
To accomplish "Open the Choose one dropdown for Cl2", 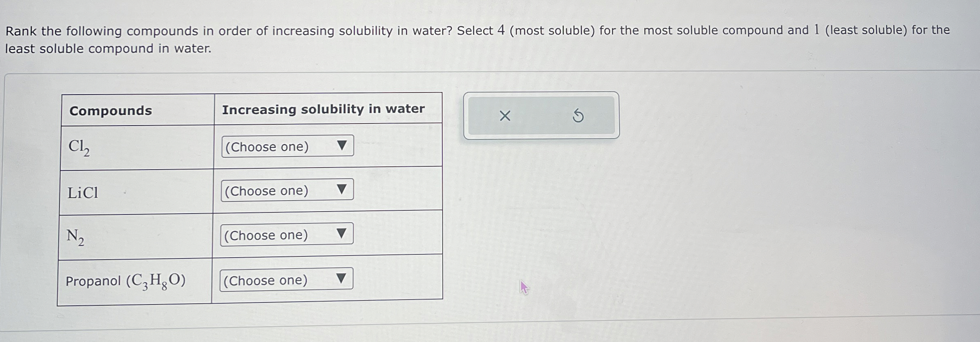I will click(285, 146).
